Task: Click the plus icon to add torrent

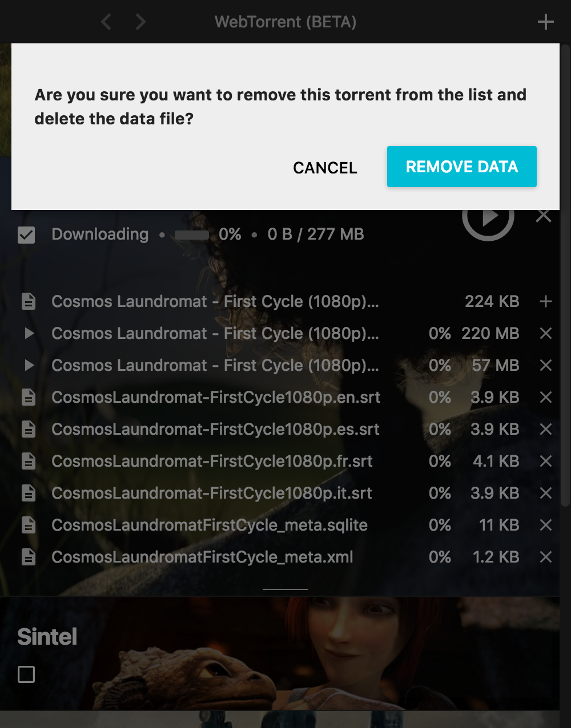Action: pyautogui.click(x=545, y=22)
